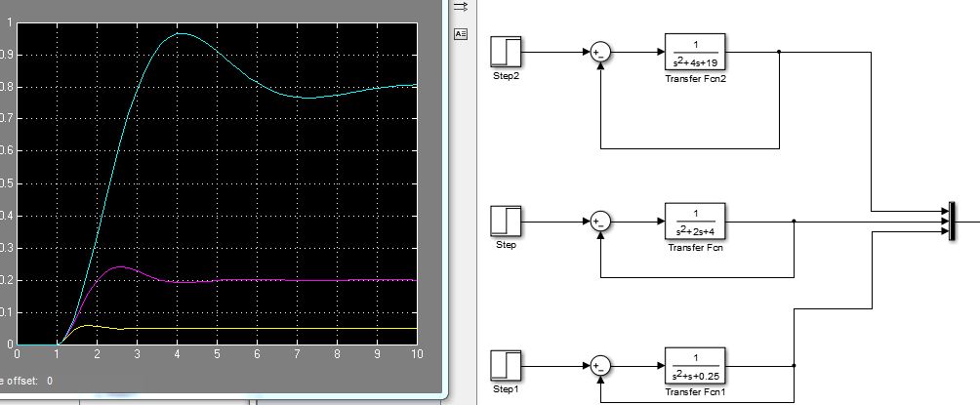This screenshot has width=980, height=405.
Task: Click the 'Transfer Fcn1' label
Action: pyautogui.click(x=695, y=392)
